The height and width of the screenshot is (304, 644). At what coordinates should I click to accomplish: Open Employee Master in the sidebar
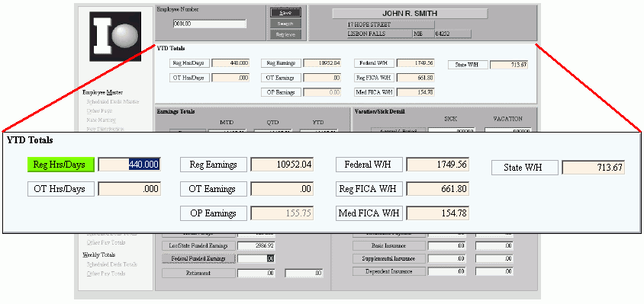[103, 92]
